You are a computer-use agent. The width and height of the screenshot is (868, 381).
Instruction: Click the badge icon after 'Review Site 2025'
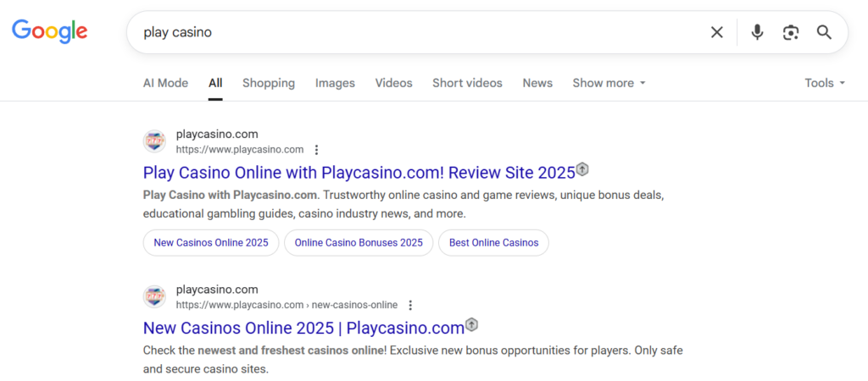(582, 169)
